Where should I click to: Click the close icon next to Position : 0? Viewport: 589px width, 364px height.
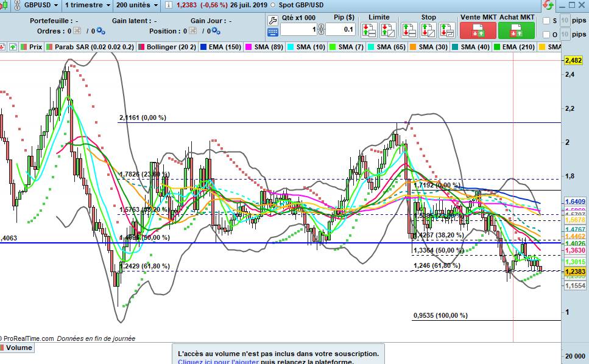(192, 30)
